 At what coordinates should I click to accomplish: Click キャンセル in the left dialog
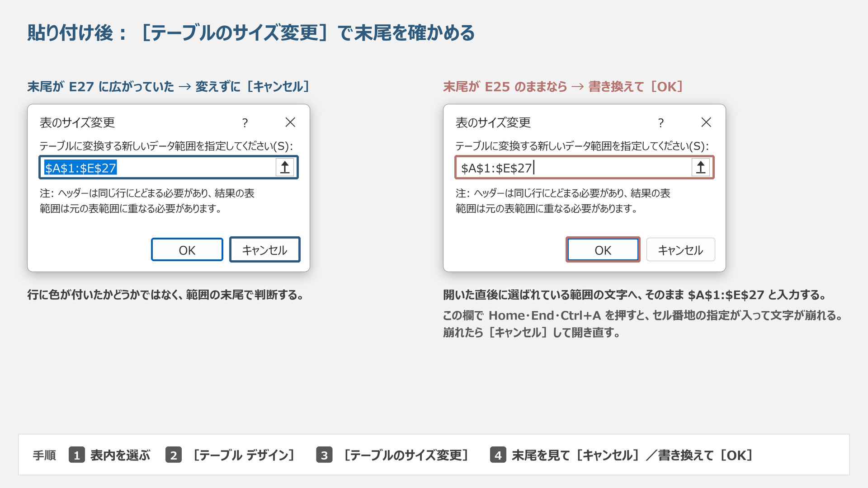[x=265, y=250]
